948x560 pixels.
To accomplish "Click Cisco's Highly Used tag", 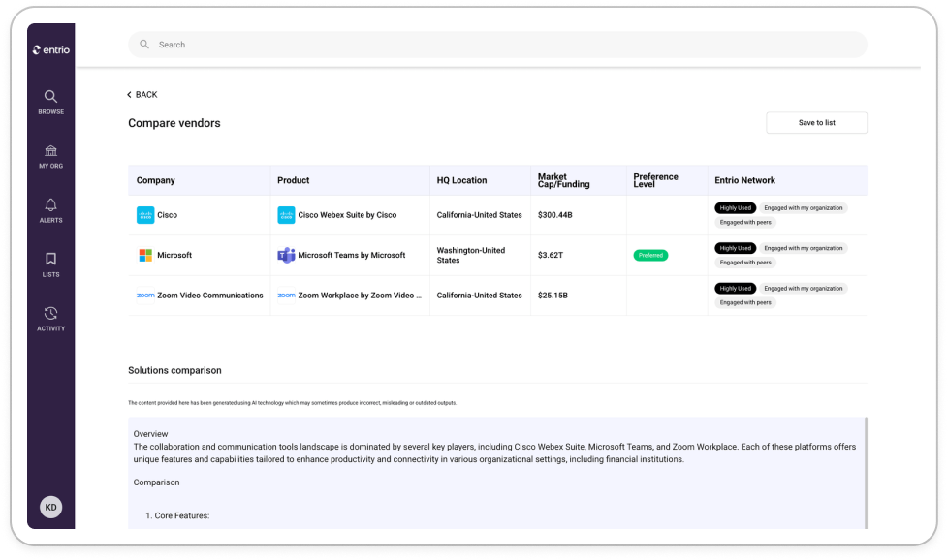I will point(735,208).
